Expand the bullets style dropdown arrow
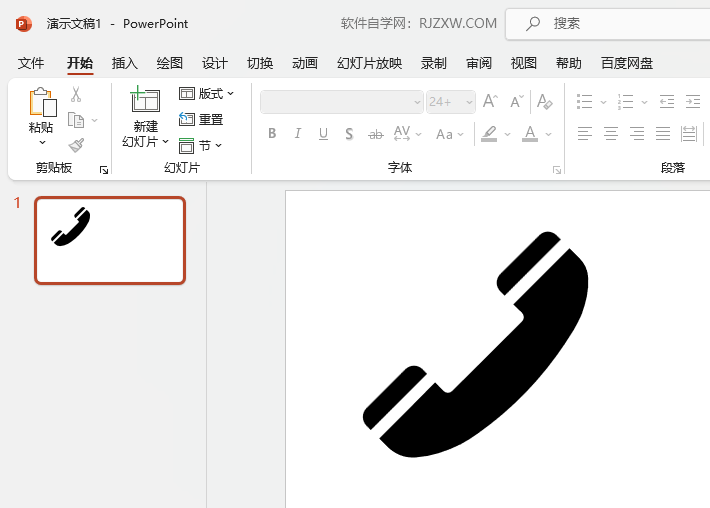 pos(603,102)
